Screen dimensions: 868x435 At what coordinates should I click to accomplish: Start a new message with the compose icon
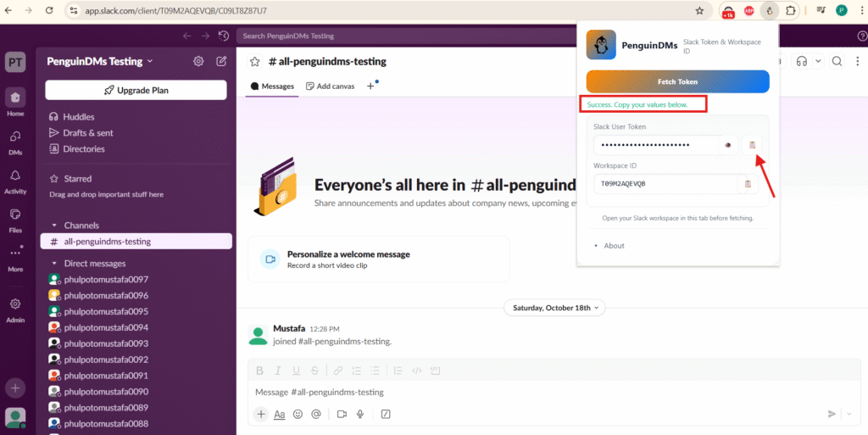(221, 61)
